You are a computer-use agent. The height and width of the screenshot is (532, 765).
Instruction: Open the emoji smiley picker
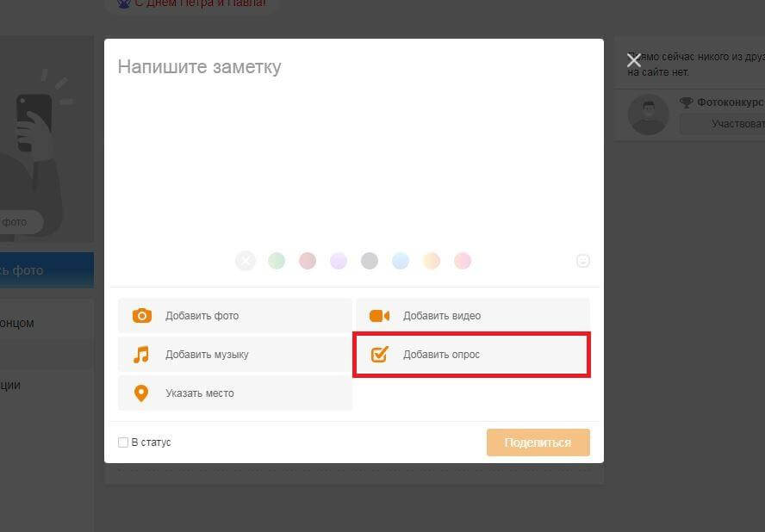pyautogui.click(x=583, y=261)
